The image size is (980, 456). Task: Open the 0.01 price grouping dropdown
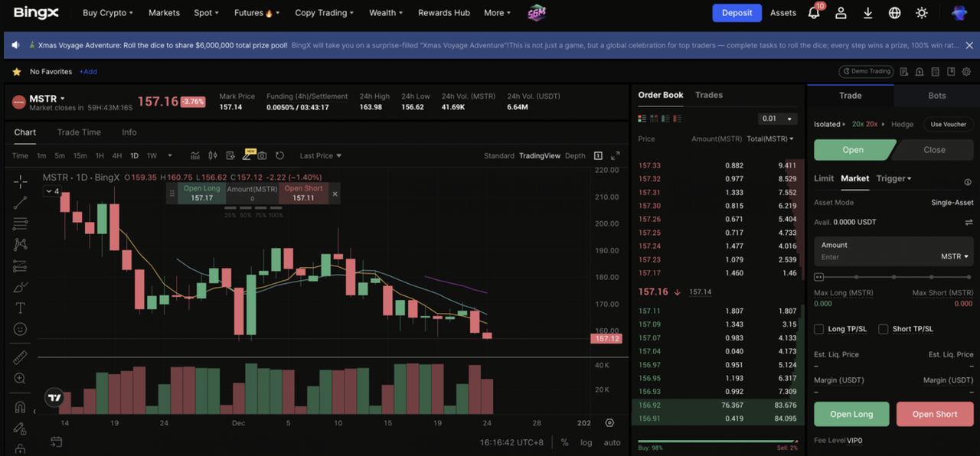coord(778,119)
